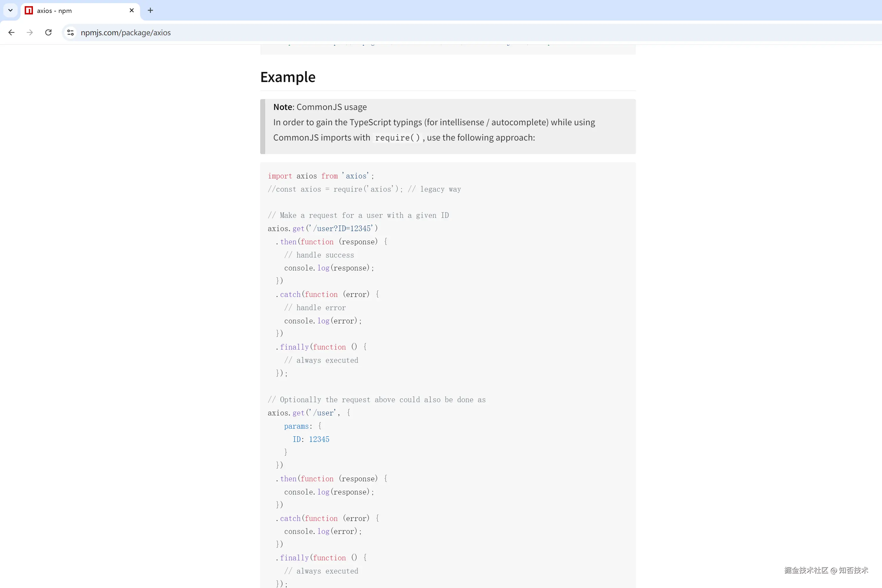Click the import axios from 'axios' line
Viewport: 882px width, 588px height.
click(x=321, y=176)
